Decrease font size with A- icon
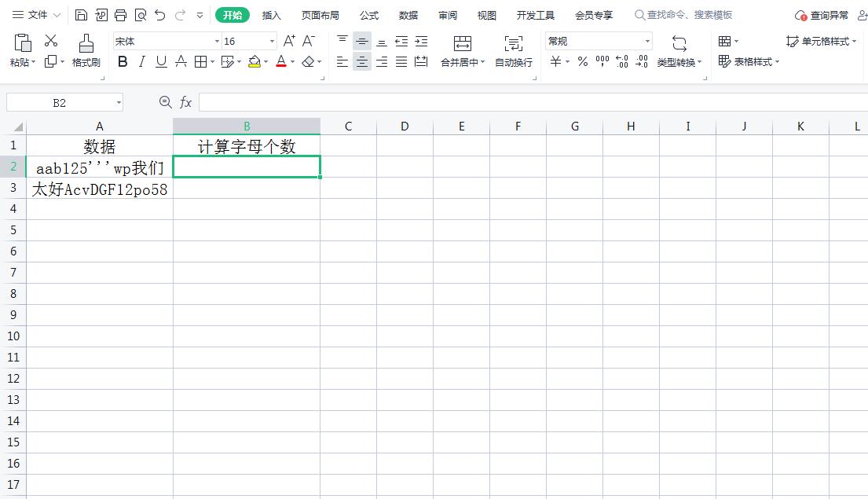 [x=309, y=40]
